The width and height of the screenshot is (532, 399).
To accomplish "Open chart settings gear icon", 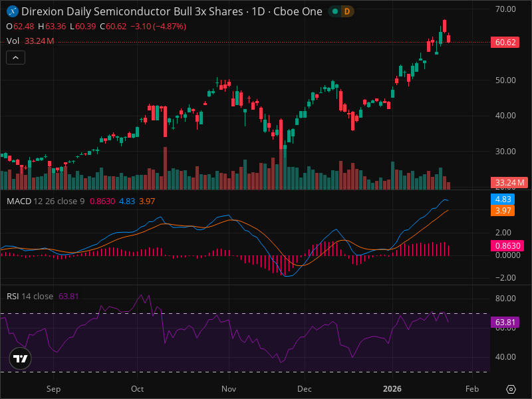I will (511, 389).
